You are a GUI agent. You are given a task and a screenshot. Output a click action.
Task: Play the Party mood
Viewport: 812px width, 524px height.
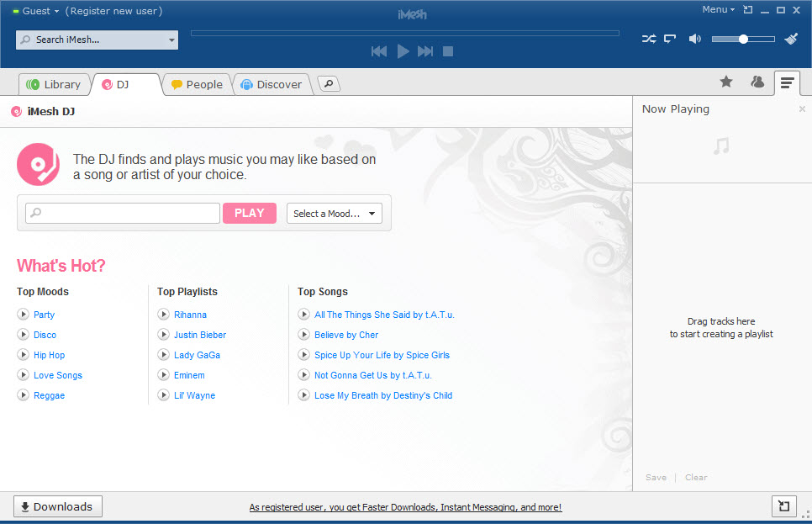coord(23,314)
